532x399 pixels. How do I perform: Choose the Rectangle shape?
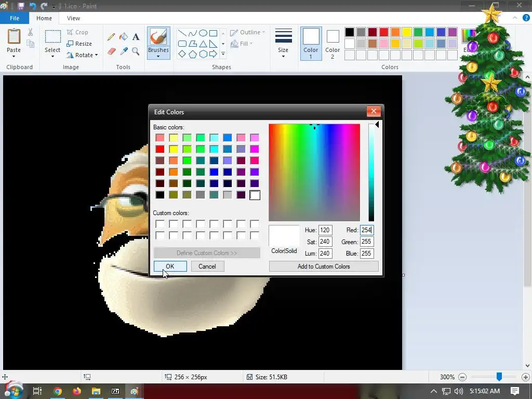coord(213,33)
